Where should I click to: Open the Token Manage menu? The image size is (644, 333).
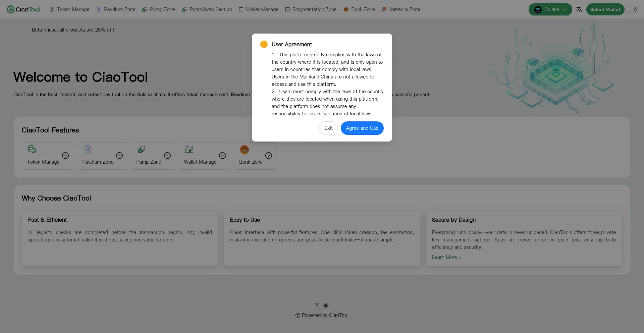point(69,9)
